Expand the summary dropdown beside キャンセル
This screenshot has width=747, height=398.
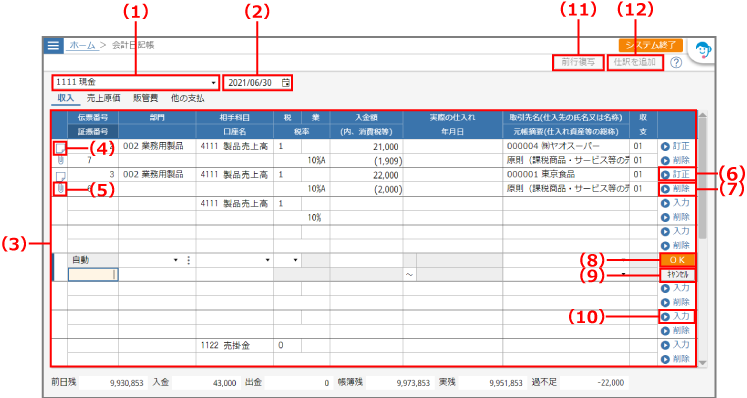(x=623, y=275)
